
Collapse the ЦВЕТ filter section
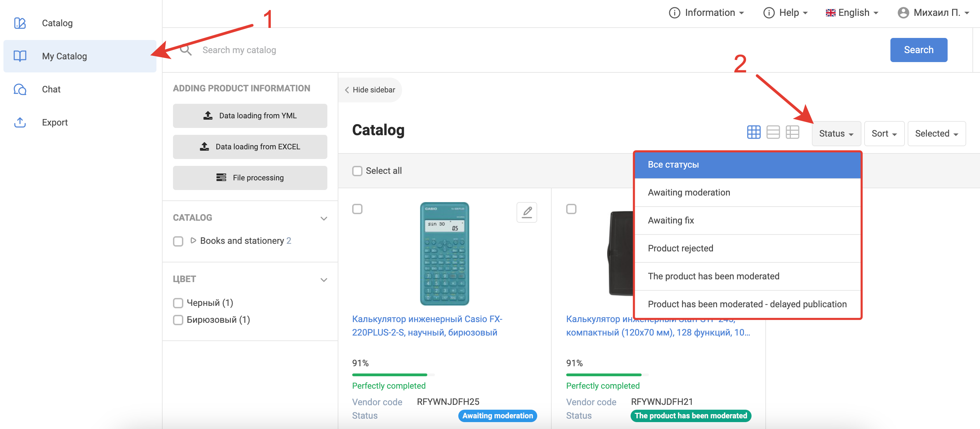tap(323, 280)
